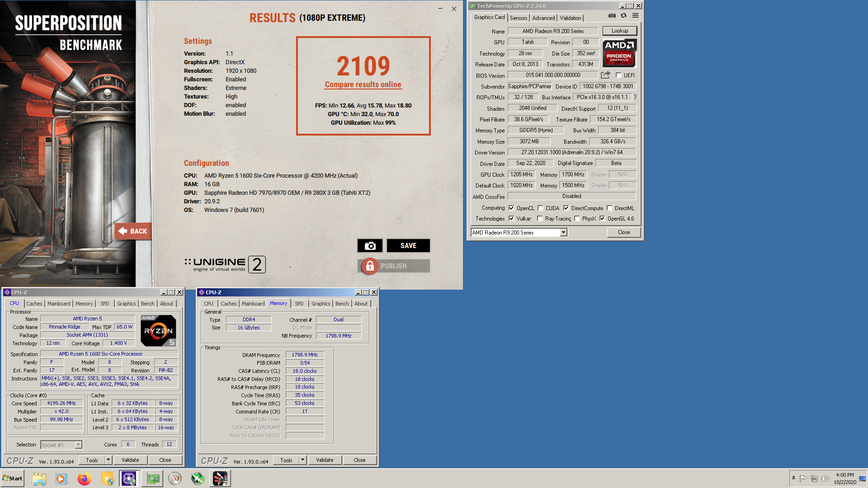The height and width of the screenshot is (488, 868).
Task: Click Tools button in the right CPU-Z window
Action: 286,460
